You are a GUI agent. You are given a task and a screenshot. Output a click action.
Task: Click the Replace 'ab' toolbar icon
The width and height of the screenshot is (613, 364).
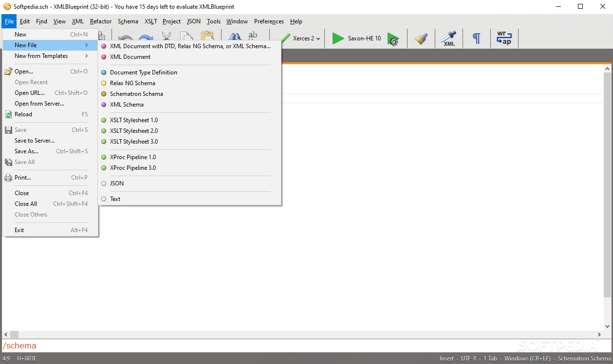tap(253, 36)
